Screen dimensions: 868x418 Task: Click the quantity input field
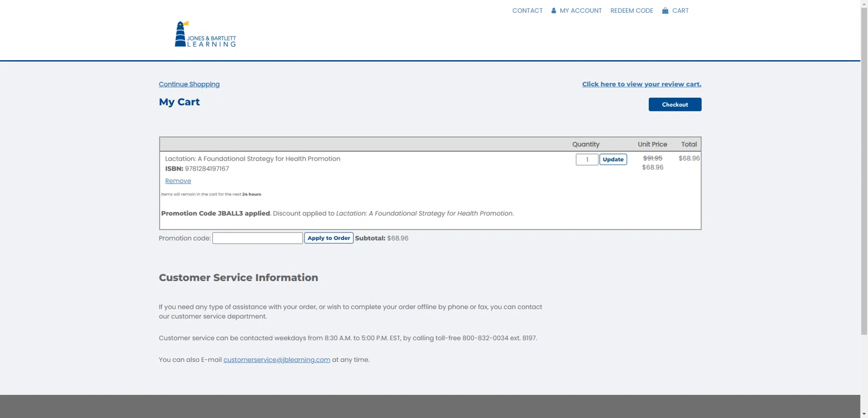[x=587, y=160]
